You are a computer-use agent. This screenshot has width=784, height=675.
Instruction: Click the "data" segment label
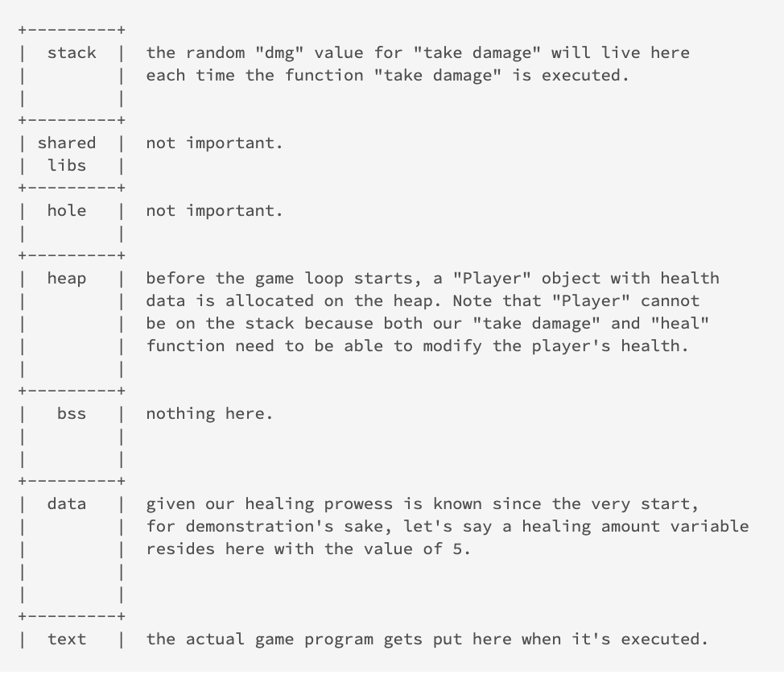[67, 504]
